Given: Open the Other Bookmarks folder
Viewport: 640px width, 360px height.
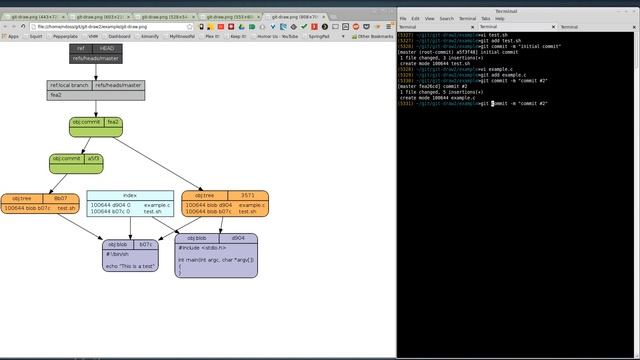Looking at the screenshot, I should pos(372,36).
